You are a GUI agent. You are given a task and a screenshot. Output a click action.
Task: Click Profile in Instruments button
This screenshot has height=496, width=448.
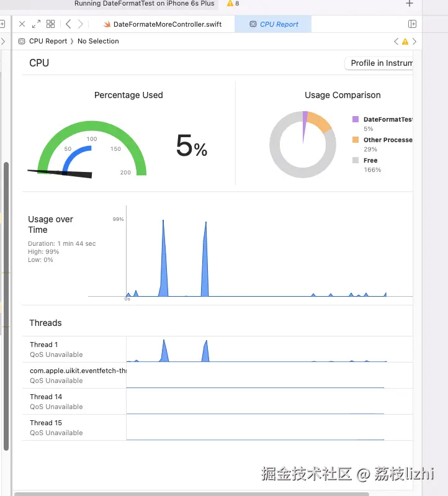click(x=379, y=63)
